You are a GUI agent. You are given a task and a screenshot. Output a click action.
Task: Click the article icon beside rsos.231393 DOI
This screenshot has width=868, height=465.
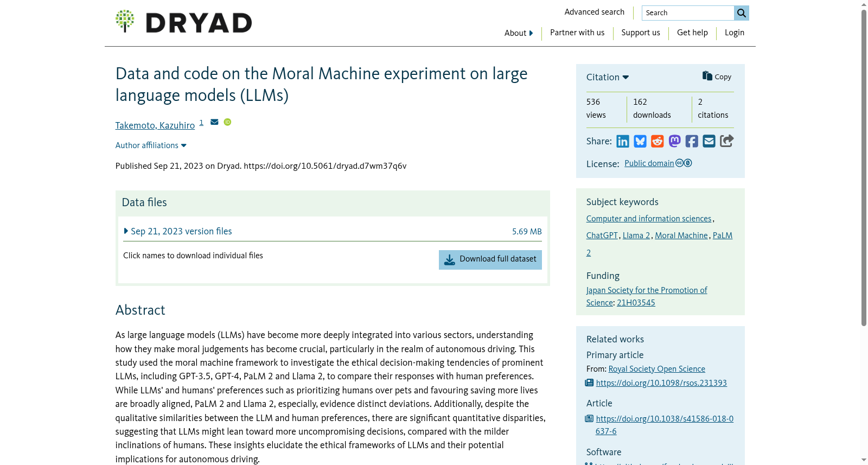(x=589, y=383)
